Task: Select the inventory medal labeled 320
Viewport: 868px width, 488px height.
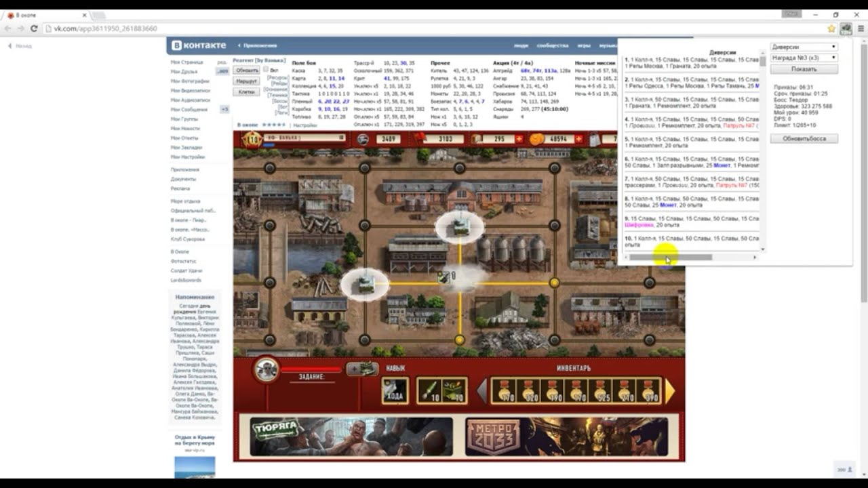Action: 529,391
